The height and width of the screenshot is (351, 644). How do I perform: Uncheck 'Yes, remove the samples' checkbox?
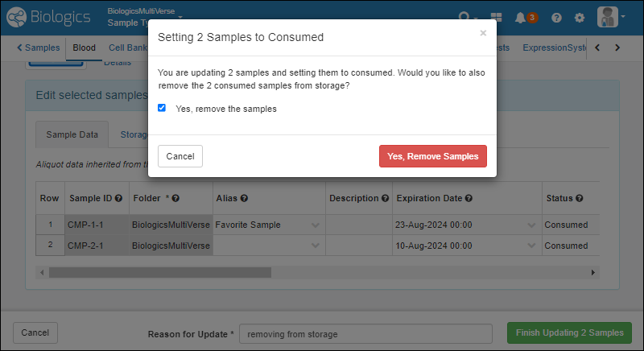162,108
